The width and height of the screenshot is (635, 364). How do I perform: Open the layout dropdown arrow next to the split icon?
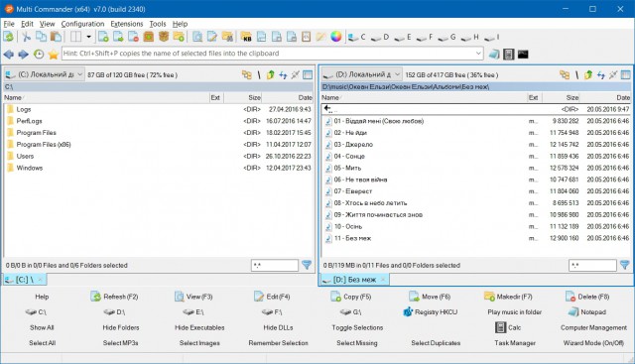pos(88,38)
